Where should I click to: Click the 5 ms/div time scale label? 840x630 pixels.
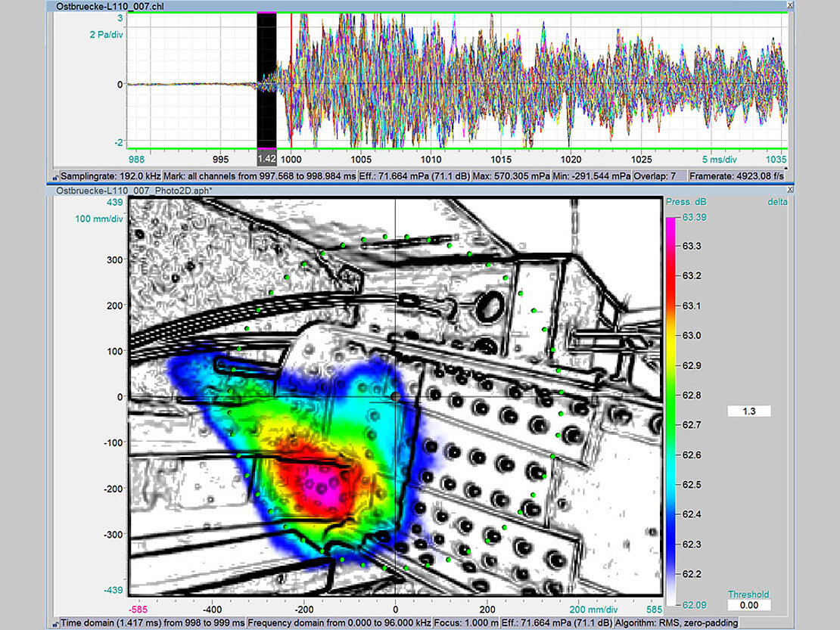(720, 160)
